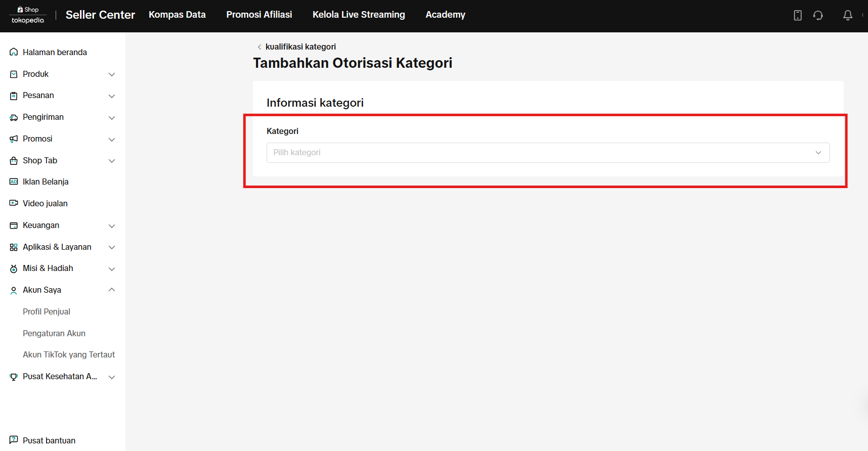Image resolution: width=868 pixels, height=451 pixels.
Task: Expand the Aplikasi & Layanan chevron
Action: [x=112, y=247]
